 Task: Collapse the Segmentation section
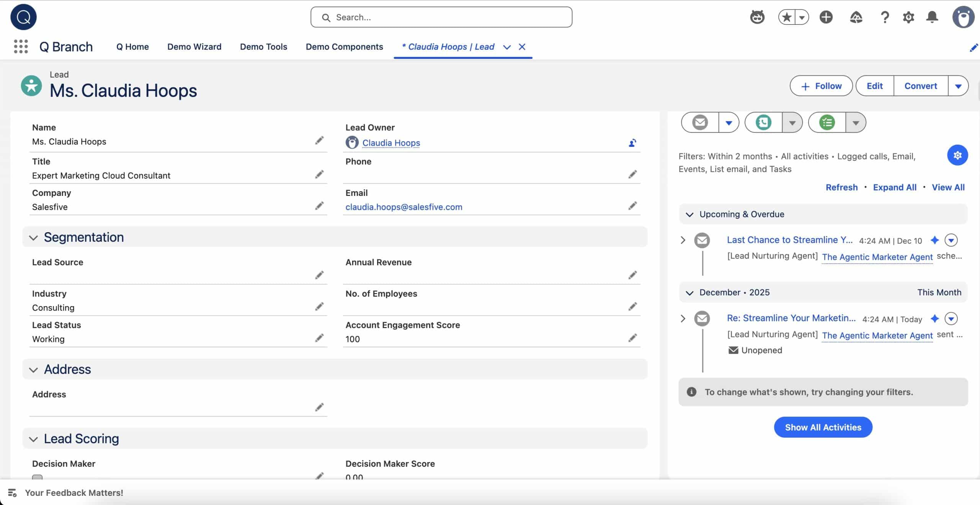[x=34, y=238]
